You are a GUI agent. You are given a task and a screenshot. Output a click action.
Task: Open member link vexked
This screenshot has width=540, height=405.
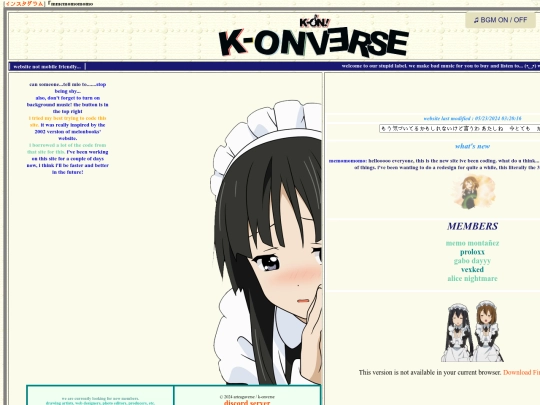pyautogui.click(x=472, y=270)
